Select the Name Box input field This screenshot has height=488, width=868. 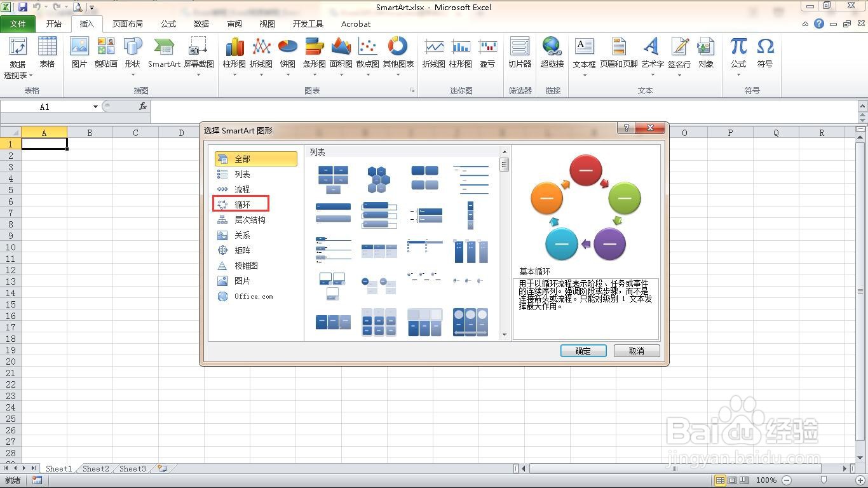(46, 107)
